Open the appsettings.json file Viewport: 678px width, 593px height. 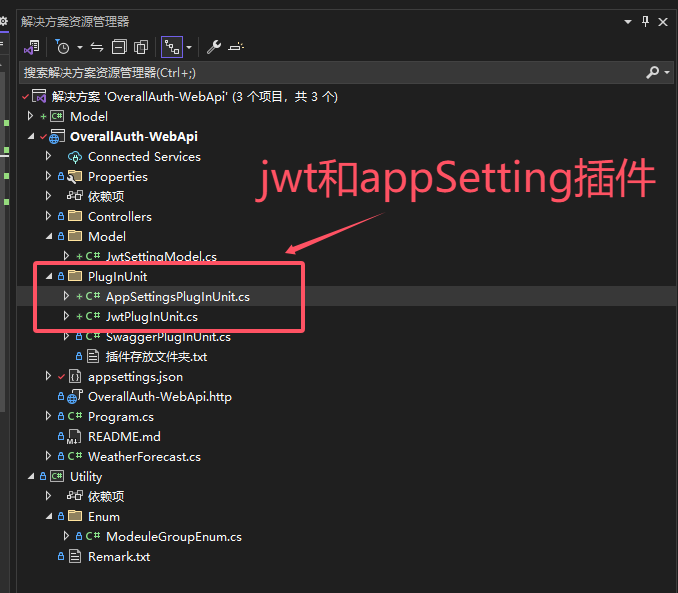(135, 376)
